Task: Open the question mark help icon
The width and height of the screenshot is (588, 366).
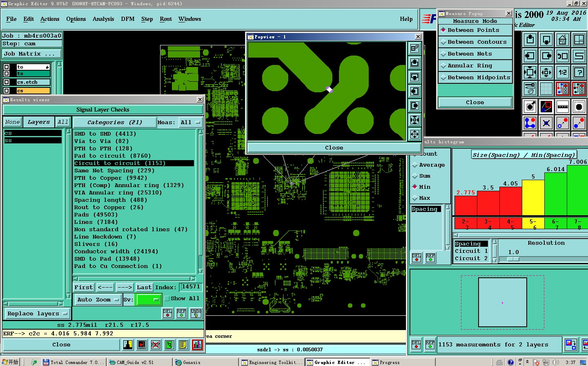Action: [579, 72]
